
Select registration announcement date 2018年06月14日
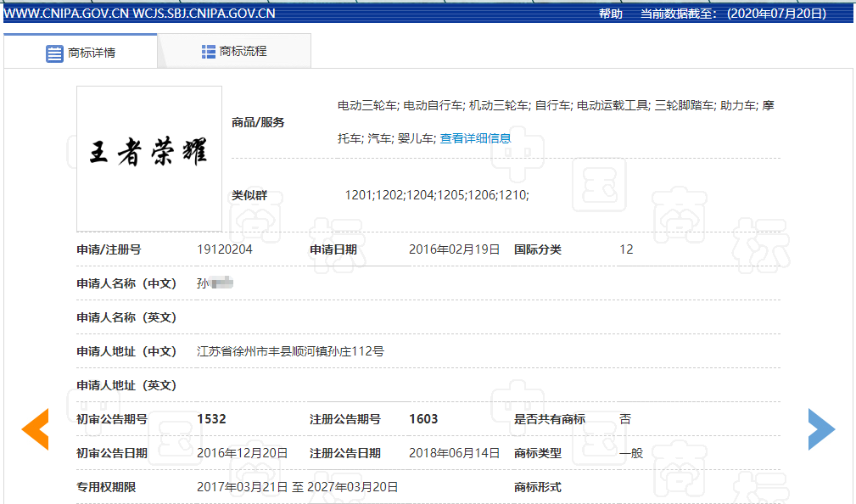point(454,453)
